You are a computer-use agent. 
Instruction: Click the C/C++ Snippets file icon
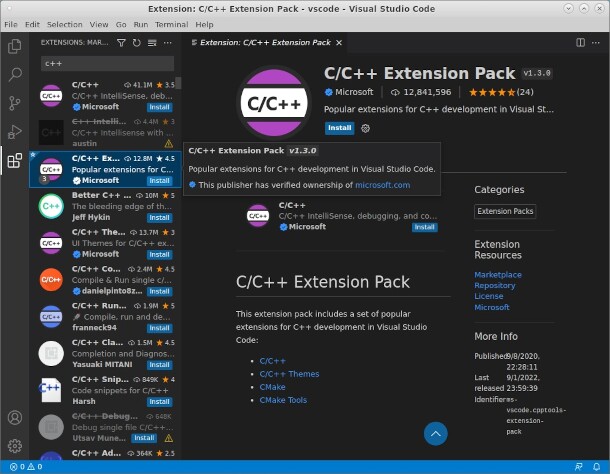pyautogui.click(x=51, y=390)
